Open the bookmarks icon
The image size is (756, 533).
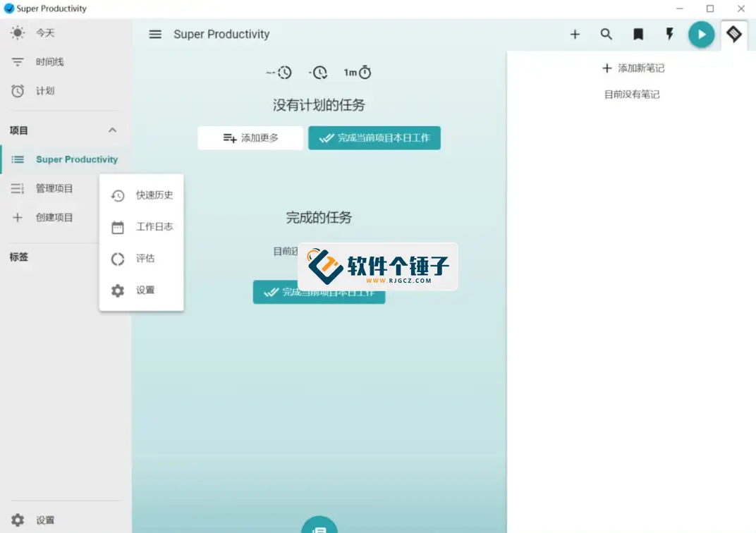tap(638, 35)
